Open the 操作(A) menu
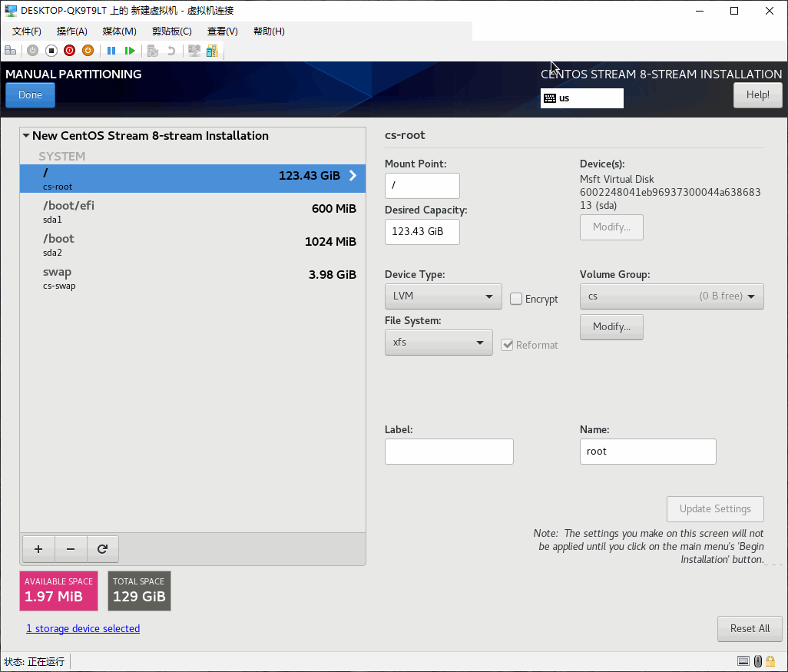 pos(72,31)
